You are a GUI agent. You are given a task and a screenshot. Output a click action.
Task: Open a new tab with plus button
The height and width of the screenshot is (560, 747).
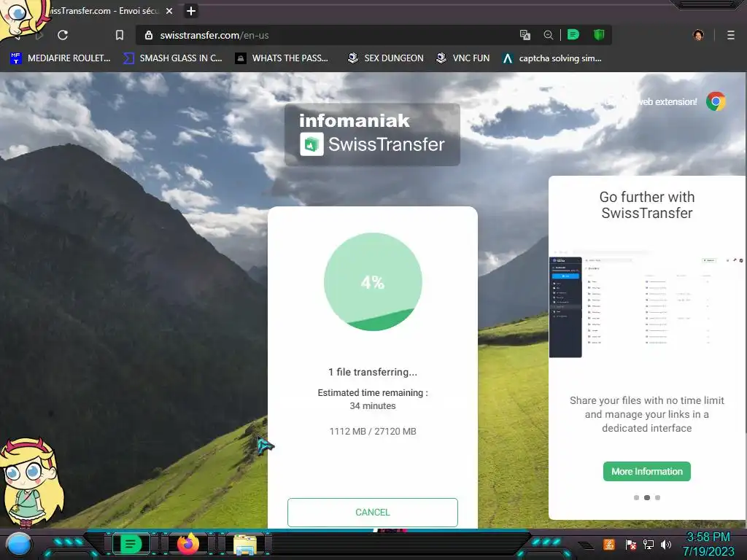pyautogui.click(x=190, y=10)
